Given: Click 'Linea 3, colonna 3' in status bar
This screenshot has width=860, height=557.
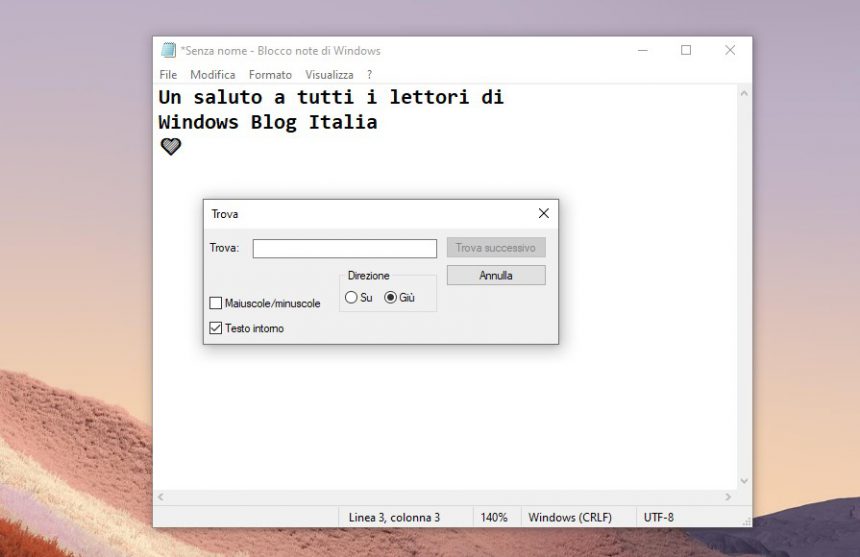Looking at the screenshot, I should (x=394, y=517).
